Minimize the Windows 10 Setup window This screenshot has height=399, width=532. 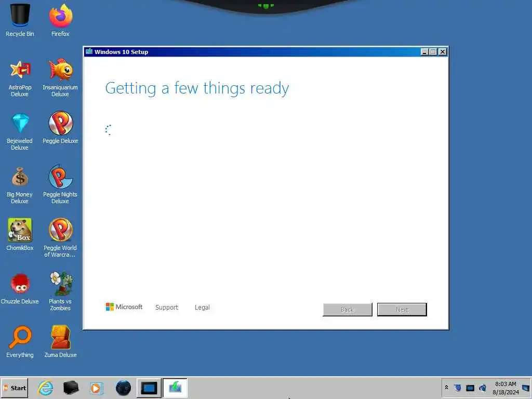tap(424, 52)
